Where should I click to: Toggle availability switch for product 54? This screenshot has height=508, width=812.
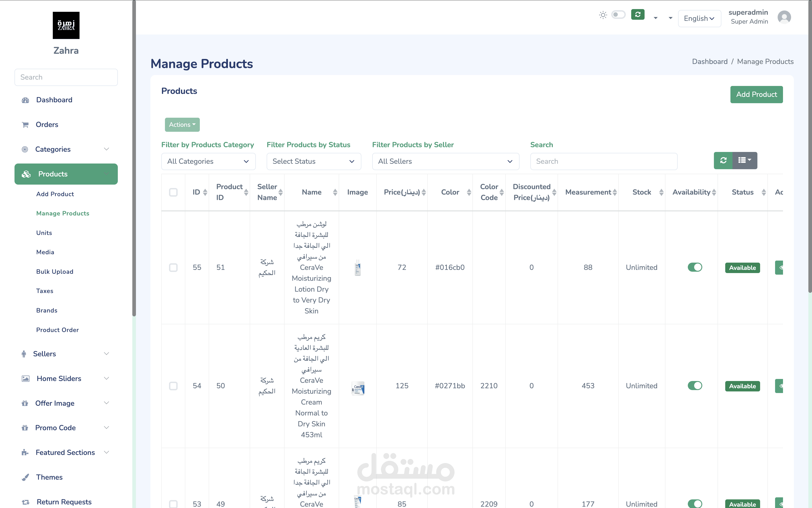pos(695,386)
